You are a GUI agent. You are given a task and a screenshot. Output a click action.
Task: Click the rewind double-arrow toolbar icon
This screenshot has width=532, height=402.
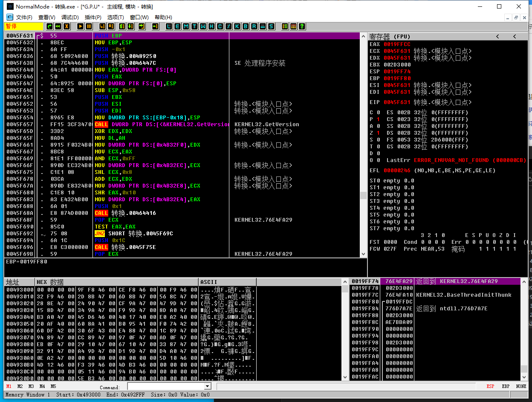58,26
